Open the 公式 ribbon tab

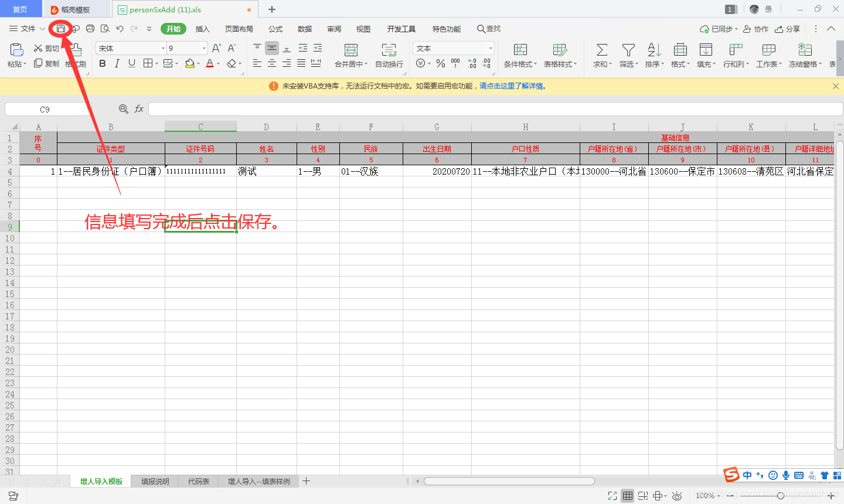(x=275, y=29)
